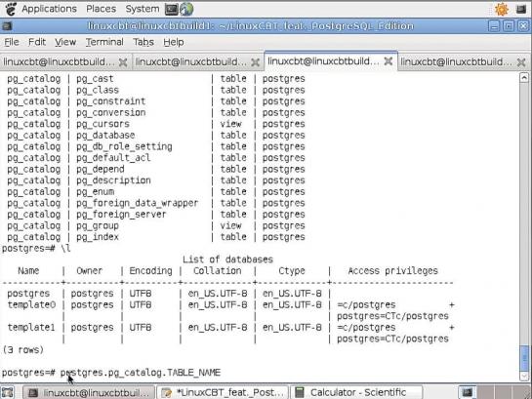Screen dimensions: 532x399
Task: Launch the terminal icon in top panel
Action: pyautogui.click(x=172, y=9)
